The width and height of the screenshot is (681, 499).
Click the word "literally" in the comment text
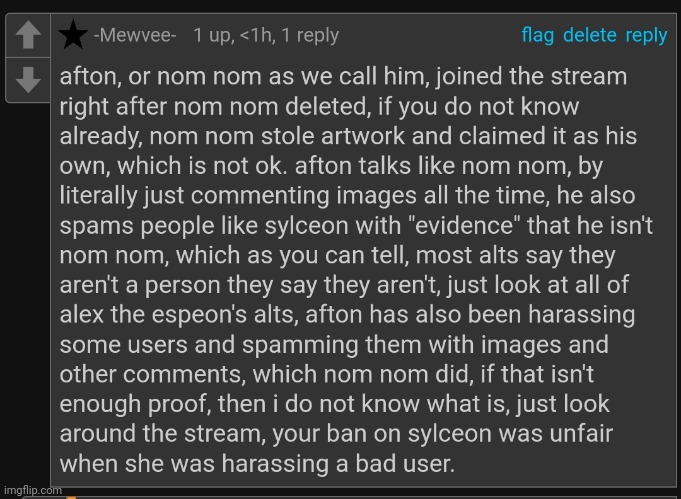[98, 196]
